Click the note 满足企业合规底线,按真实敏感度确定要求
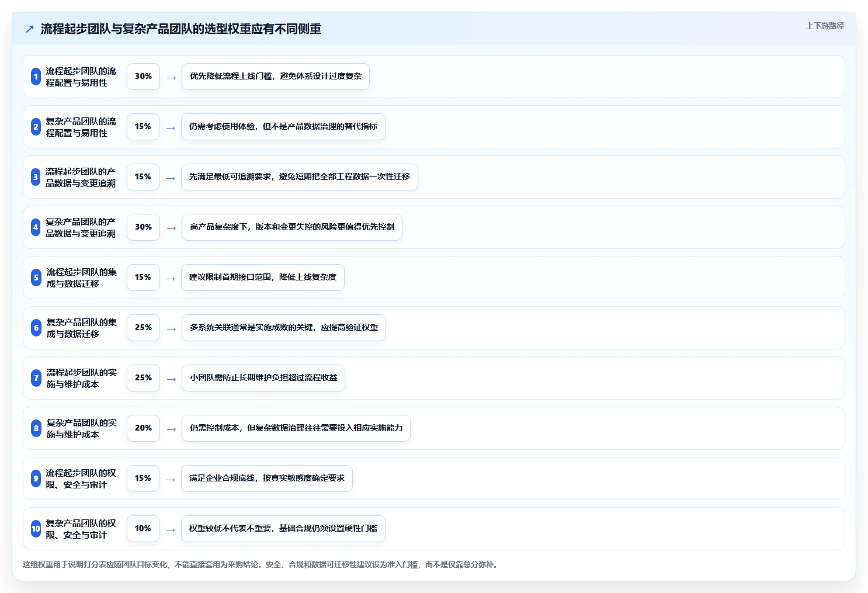The image size is (868, 593). [x=267, y=478]
